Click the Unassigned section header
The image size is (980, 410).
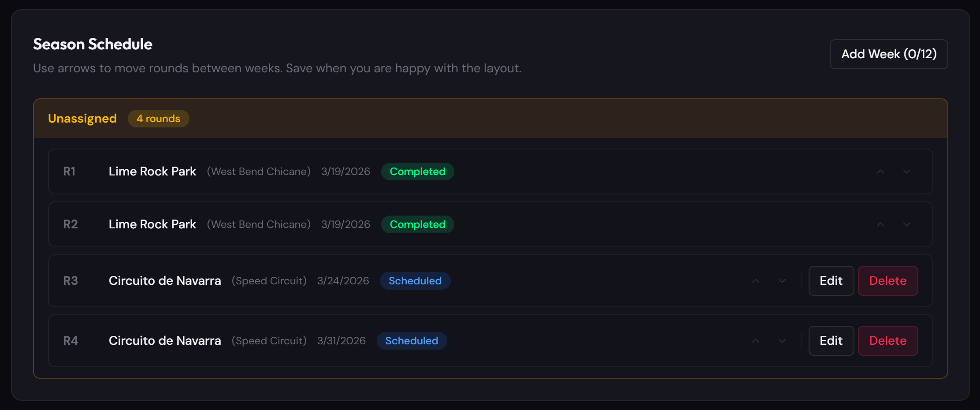[82, 119]
